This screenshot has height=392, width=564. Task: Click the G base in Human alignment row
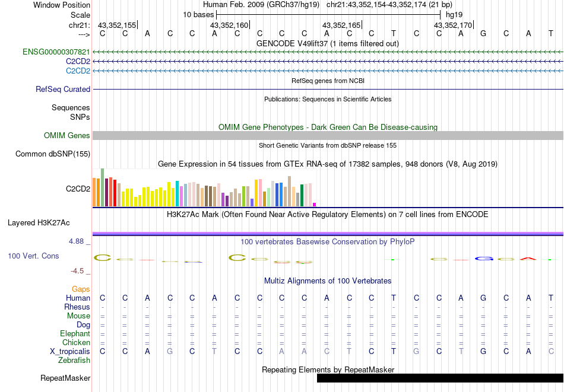click(483, 298)
